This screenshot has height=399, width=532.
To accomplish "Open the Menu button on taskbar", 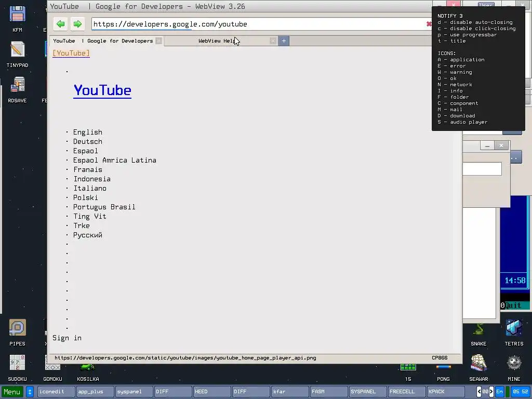I will (x=12, y=392).
